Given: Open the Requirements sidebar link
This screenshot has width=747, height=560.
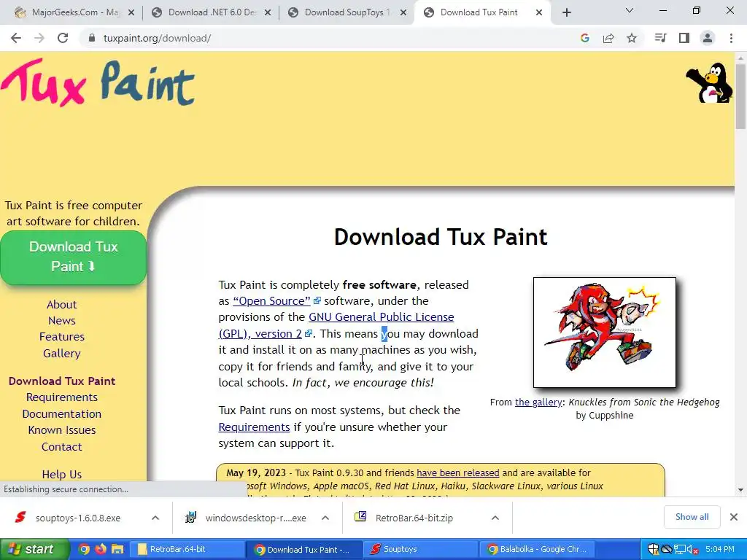Looking at the screenshot, I should click(61, 397).
